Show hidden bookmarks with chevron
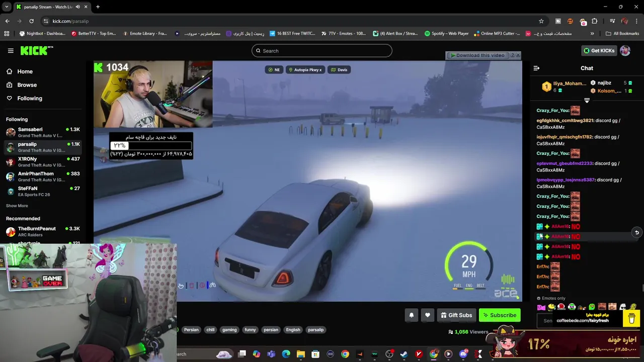 click(x=592, y=34)
